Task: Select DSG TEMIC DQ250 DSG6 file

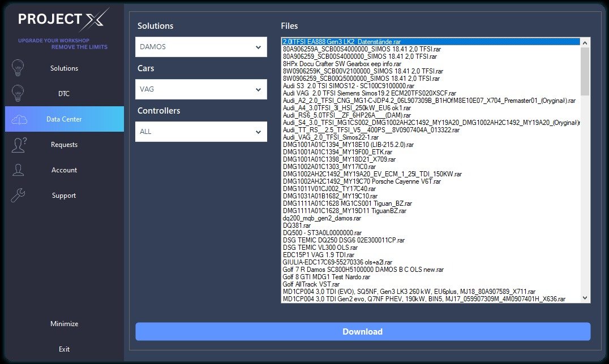Action: 431,240
